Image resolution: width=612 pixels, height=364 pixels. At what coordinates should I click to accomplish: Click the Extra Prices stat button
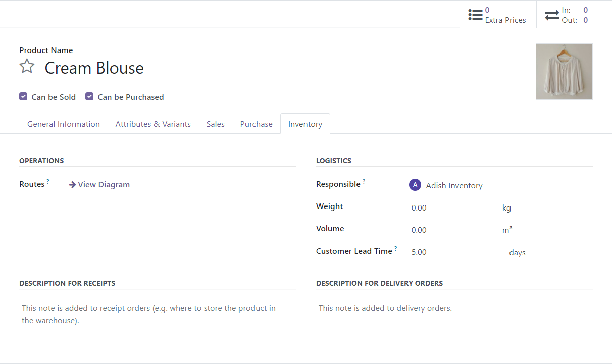pos(498,15)
